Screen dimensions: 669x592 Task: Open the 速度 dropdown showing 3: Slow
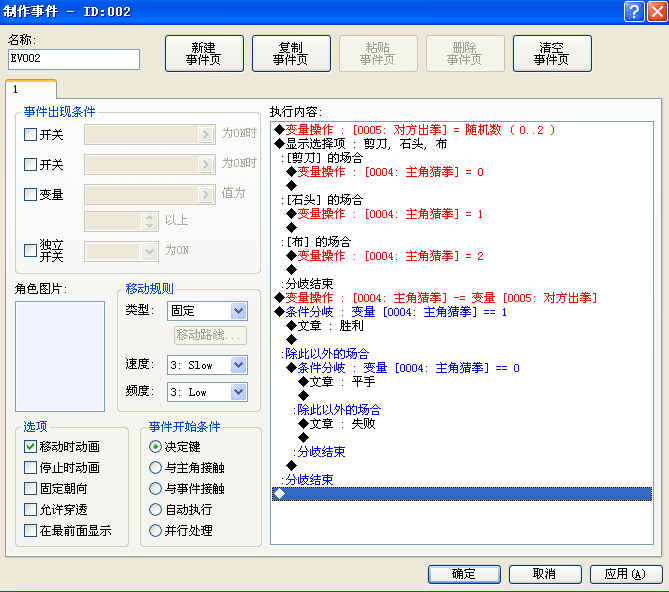207,365
